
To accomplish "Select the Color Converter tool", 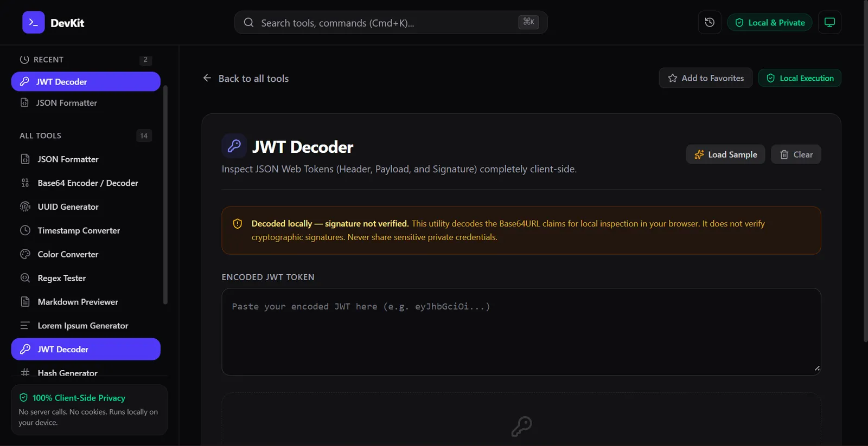I will (x=86, y=255).
